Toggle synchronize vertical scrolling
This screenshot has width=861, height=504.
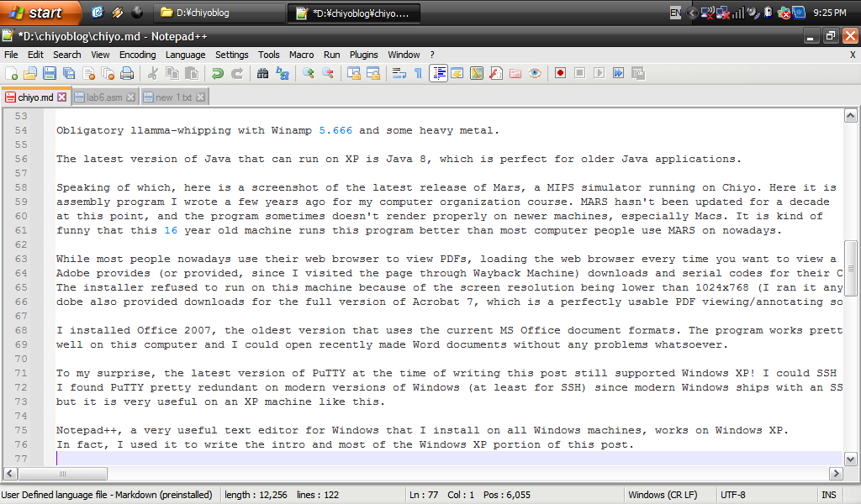(354, 73)
